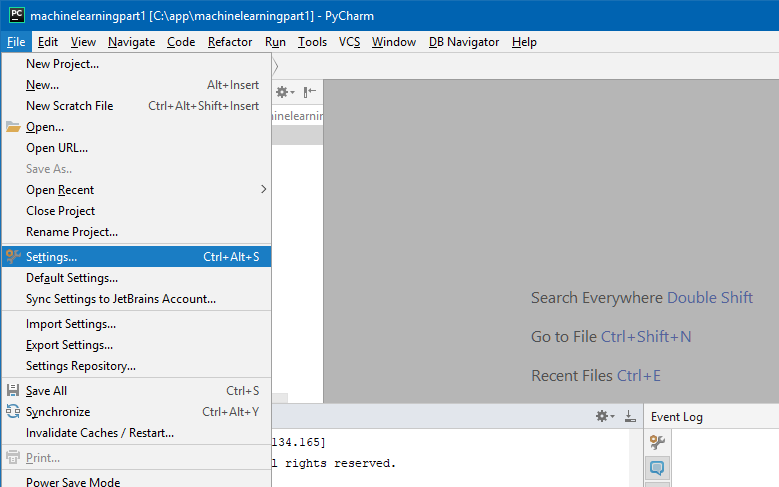Choose Invalidate Caches / Restart...
This screenshot has width=779, height=487.
(137, 433)
